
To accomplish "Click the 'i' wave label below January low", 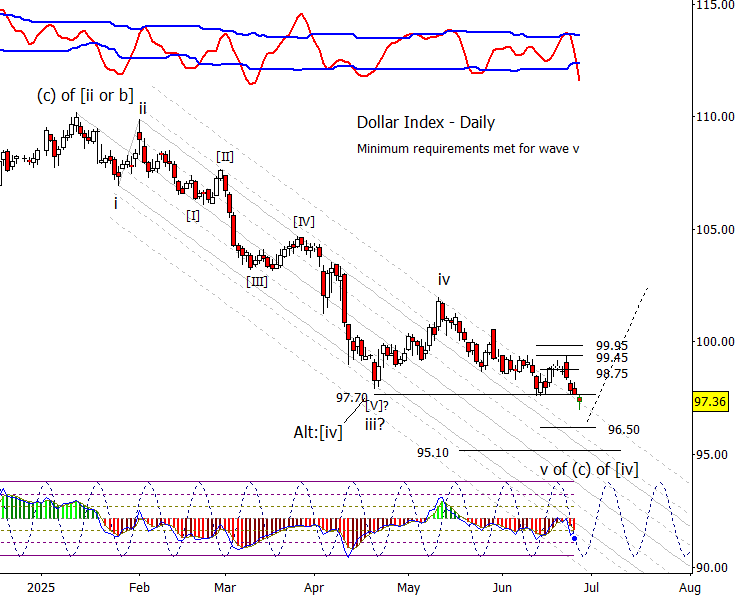I will click(x=116, y=204).
